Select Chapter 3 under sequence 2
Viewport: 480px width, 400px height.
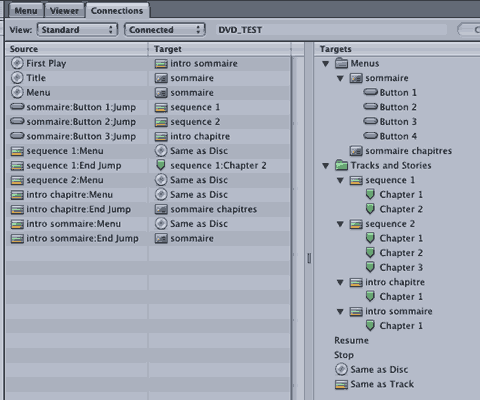click(401, 267)
